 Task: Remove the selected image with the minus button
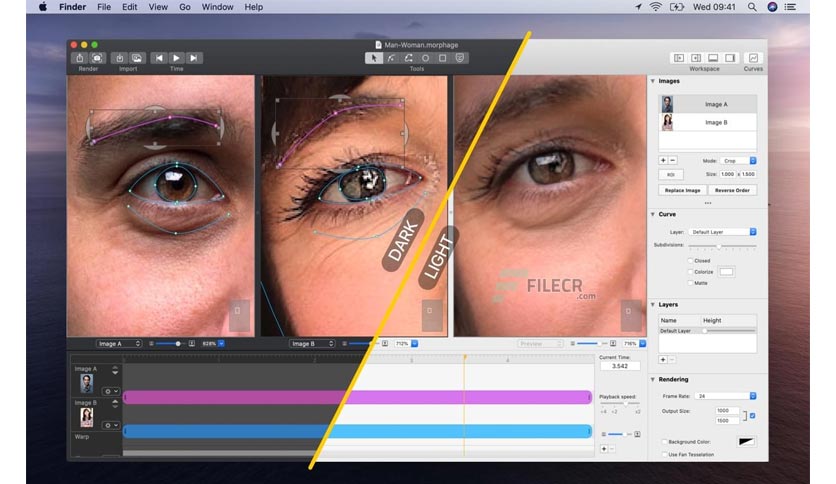pyautogui.click(x=672, y=160)
